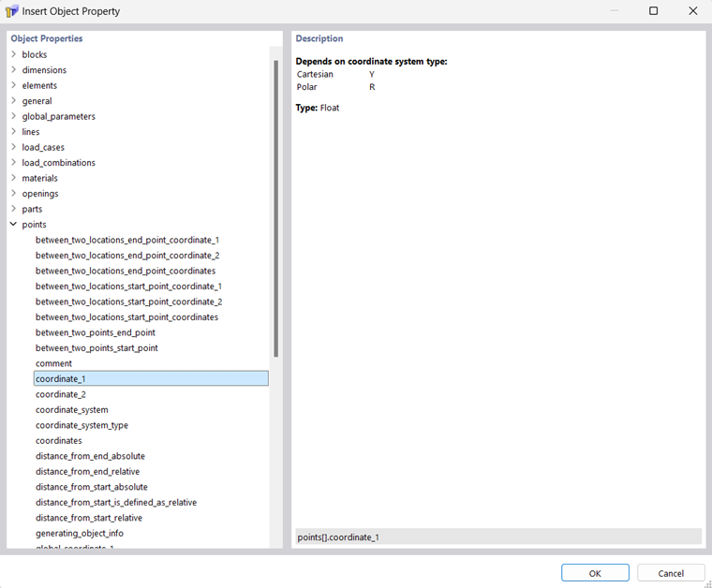Expand the lines tree node
Screen dimensions: 712x588
(14, 131)
